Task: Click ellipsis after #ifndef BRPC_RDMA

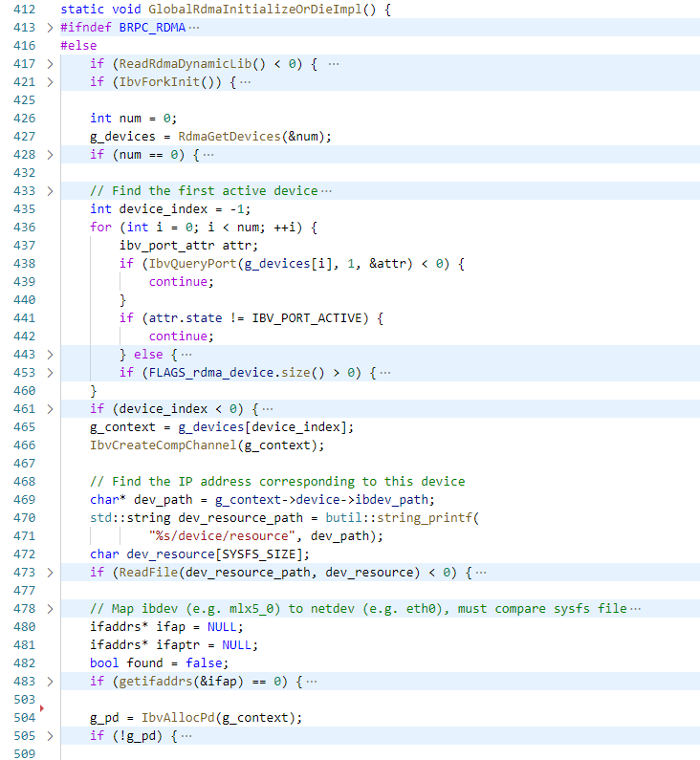Action: [194, 28]
